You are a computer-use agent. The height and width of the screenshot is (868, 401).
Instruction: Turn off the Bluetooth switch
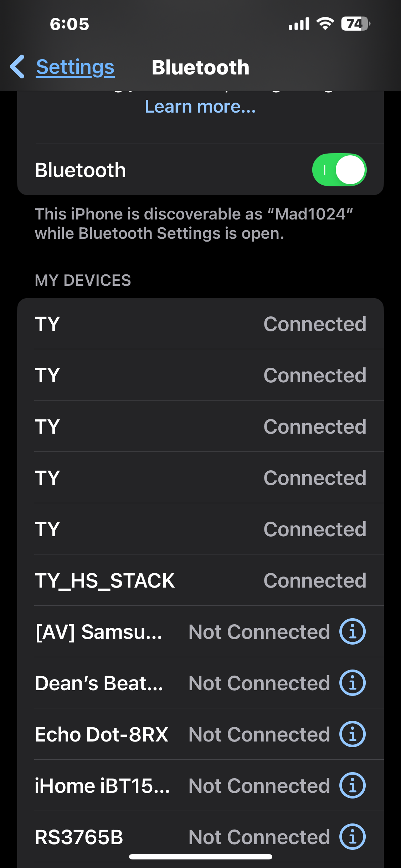click(339, 170)
